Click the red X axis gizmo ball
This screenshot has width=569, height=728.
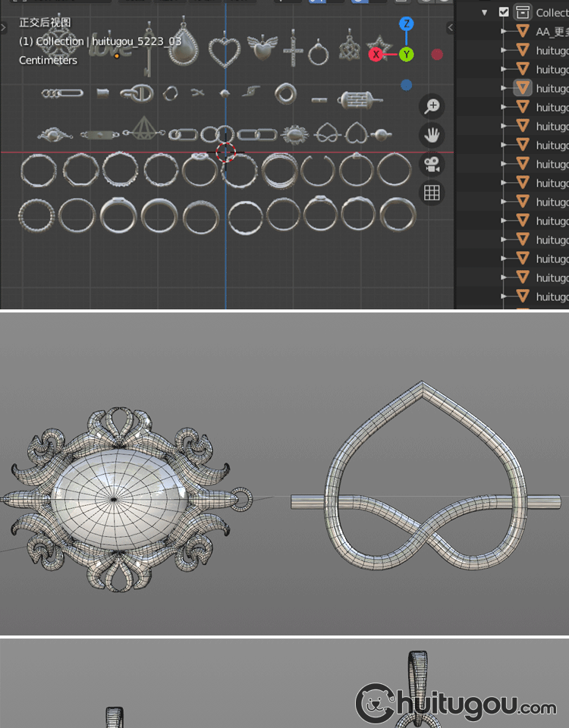(376, 55)
